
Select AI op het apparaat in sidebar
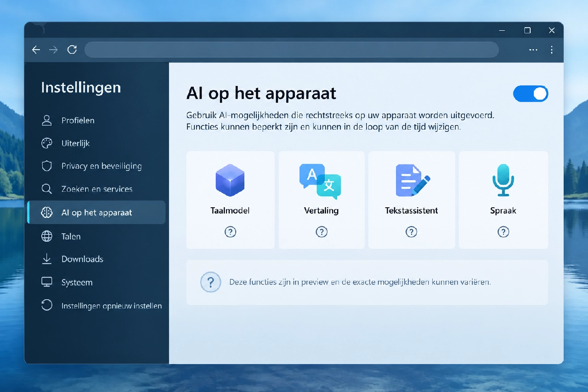96,212
